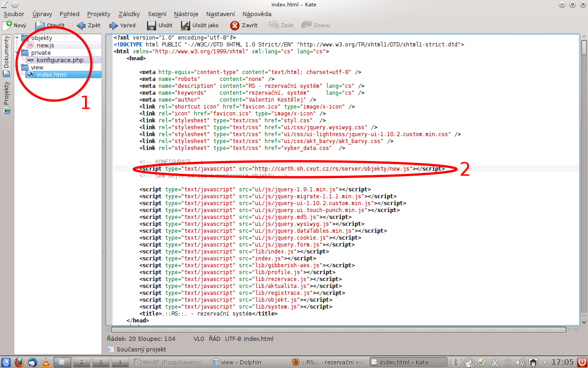This screenshot has width=588, height=368.
Task: Switch to virtual desktop 3
Action: [x=101, y=362]
